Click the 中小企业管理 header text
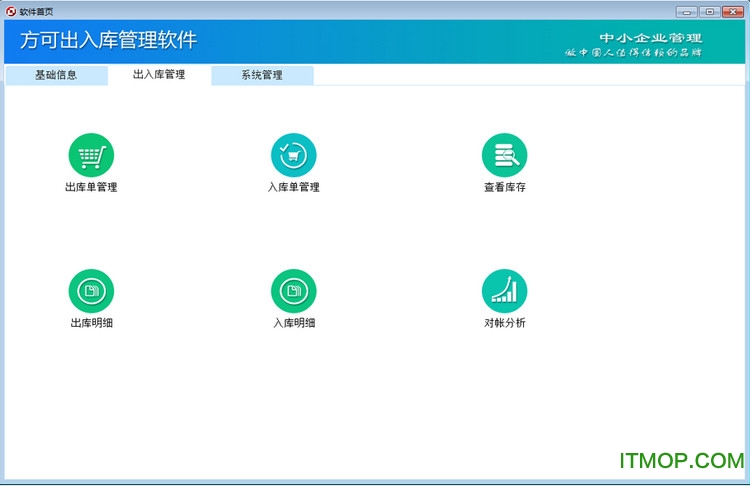 [x=651, y=38]
